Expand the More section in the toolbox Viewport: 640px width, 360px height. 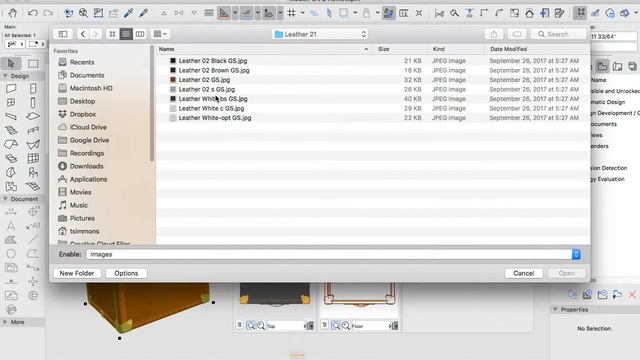point(5,322)
